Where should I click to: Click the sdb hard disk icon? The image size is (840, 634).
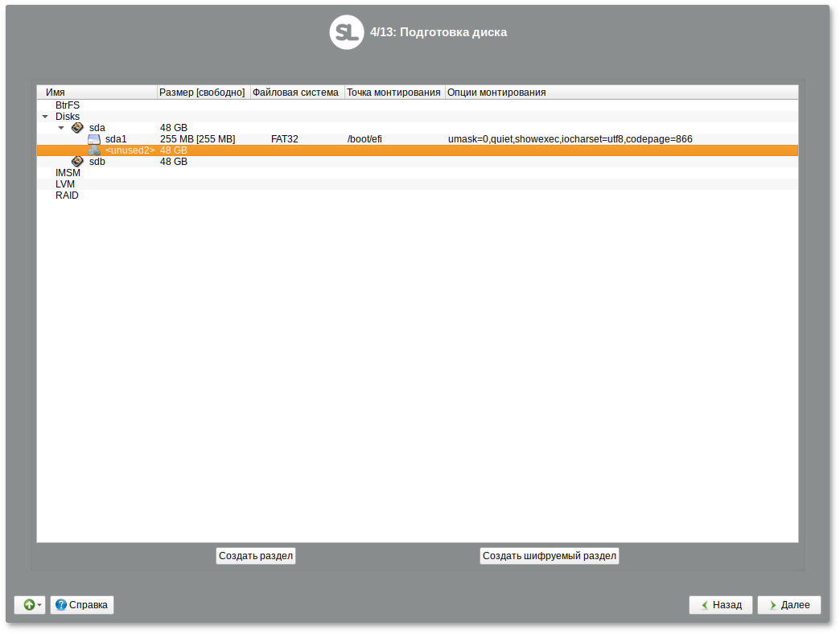[x=77, y=162]
